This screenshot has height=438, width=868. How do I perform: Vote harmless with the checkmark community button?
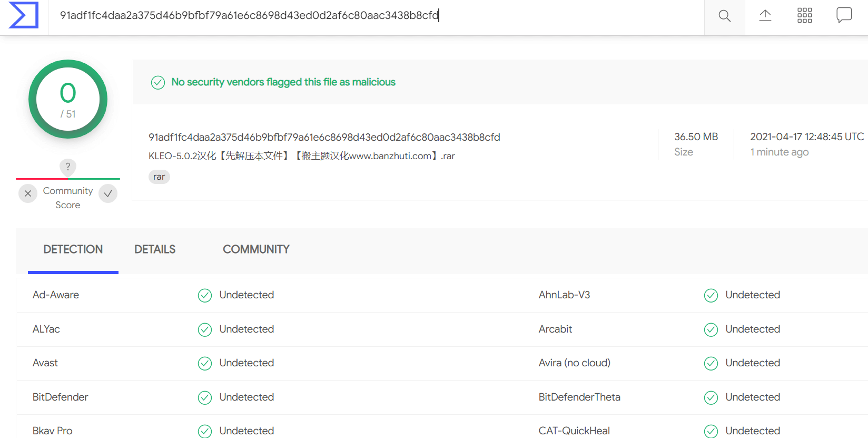click(x=108, y=193)
